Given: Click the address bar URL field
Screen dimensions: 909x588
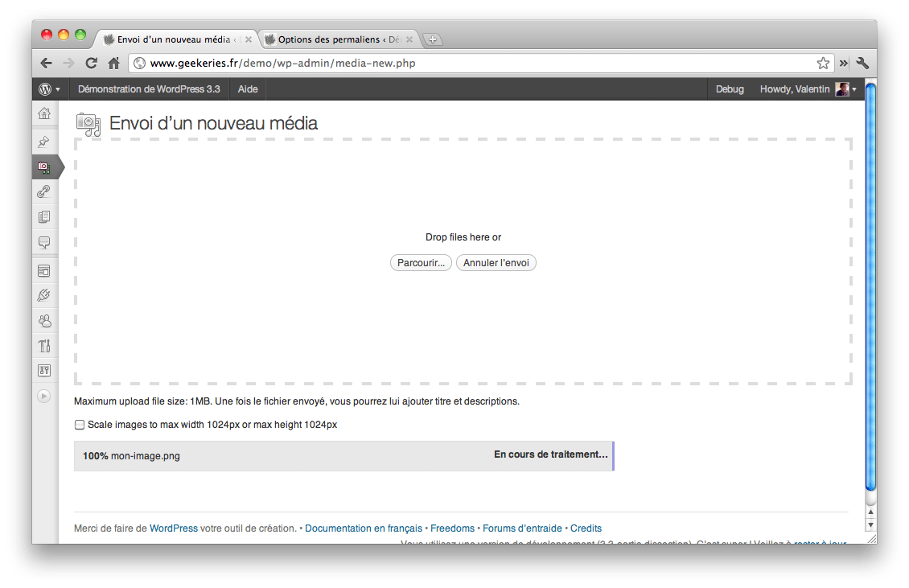Looking at the screenshot, I should (481, 64).
